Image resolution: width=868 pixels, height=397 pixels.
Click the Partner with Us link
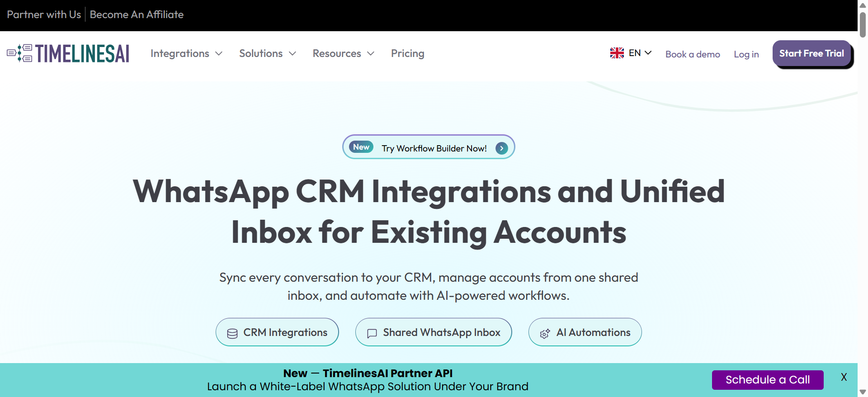[44, 14]
